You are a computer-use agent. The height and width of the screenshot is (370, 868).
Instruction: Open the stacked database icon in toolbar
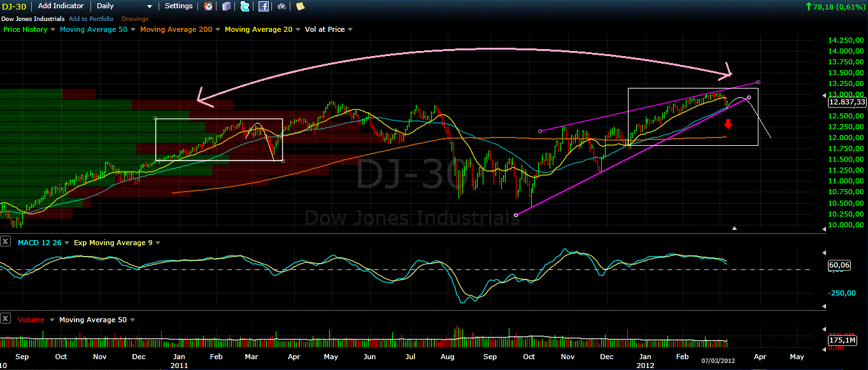[227, 6]
